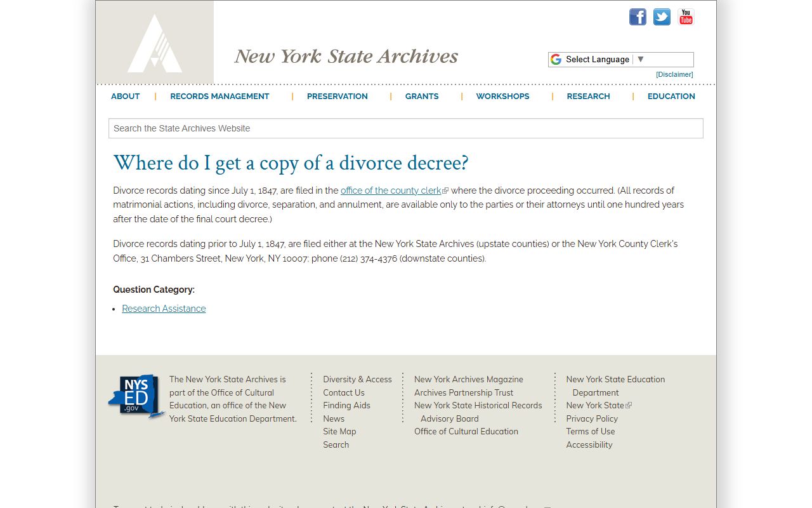Image resolution: width=812 pixels, height=508 pixels.
Task: Click New York State Archives site title
Action: tap(346, 56)
